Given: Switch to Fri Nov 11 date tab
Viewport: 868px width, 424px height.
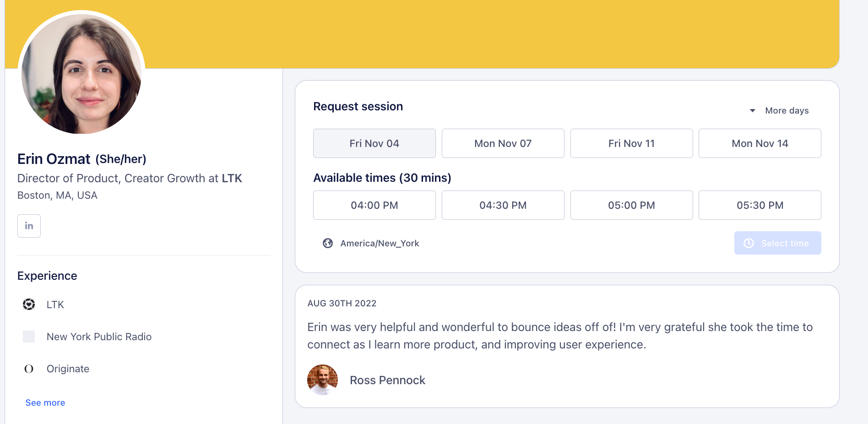Looking at the screenshot, I should 631,143.
